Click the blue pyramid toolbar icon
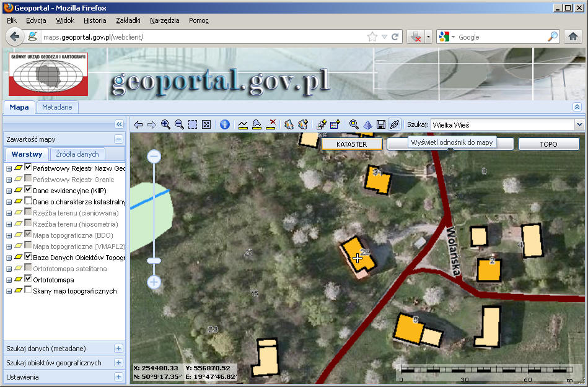The height and width of the screenshot is (387, 588). tap(367, 124)
